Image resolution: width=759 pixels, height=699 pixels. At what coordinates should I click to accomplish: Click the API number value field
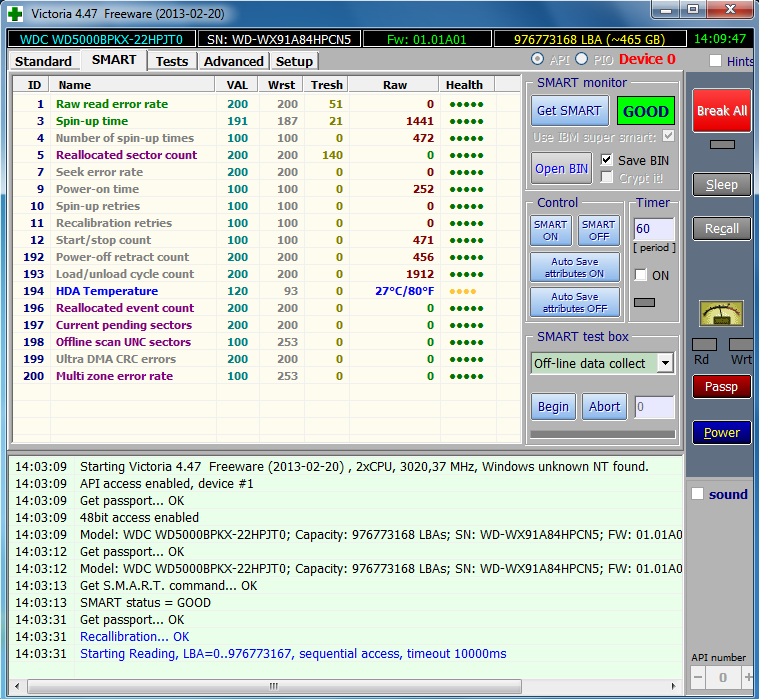pos(723,677)
